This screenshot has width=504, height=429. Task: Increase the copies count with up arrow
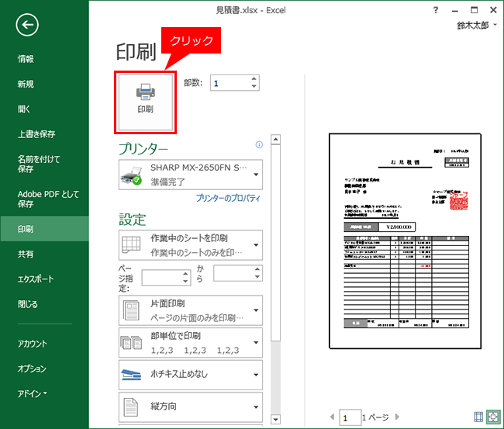tap(254, 79)
